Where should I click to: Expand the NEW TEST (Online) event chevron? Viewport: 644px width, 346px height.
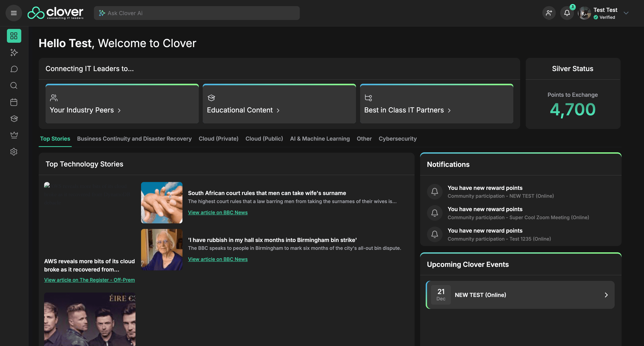[606, 295]
